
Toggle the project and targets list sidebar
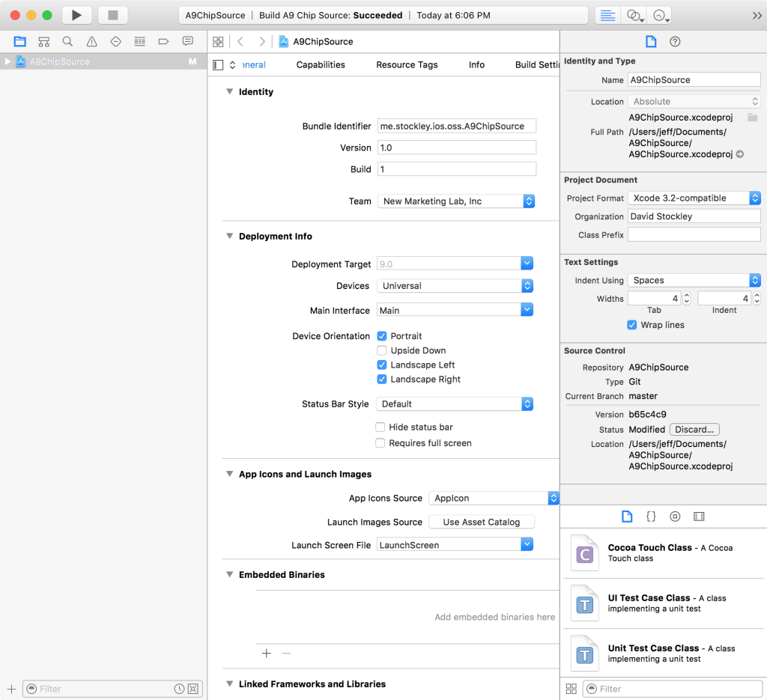point(218,65)
